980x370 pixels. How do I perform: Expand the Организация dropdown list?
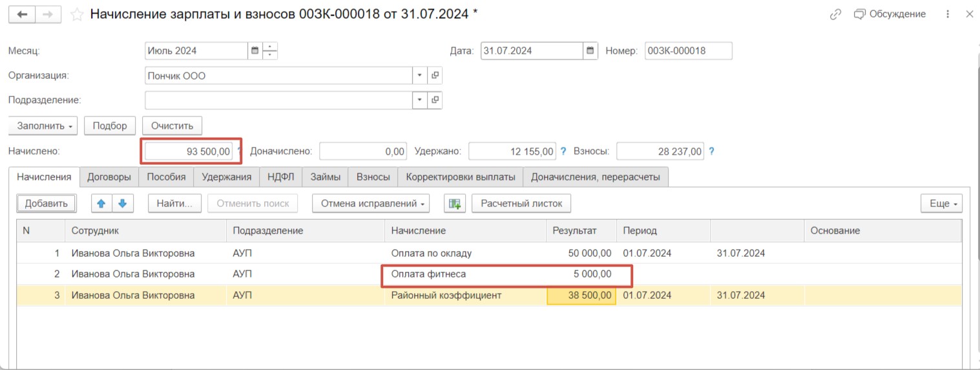(420, 76)
